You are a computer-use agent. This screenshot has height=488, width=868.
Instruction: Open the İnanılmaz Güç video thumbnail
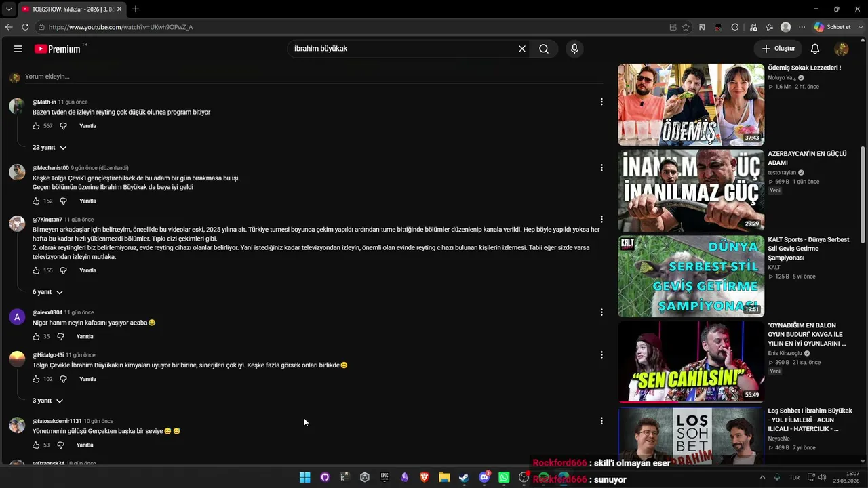point(691,190)
